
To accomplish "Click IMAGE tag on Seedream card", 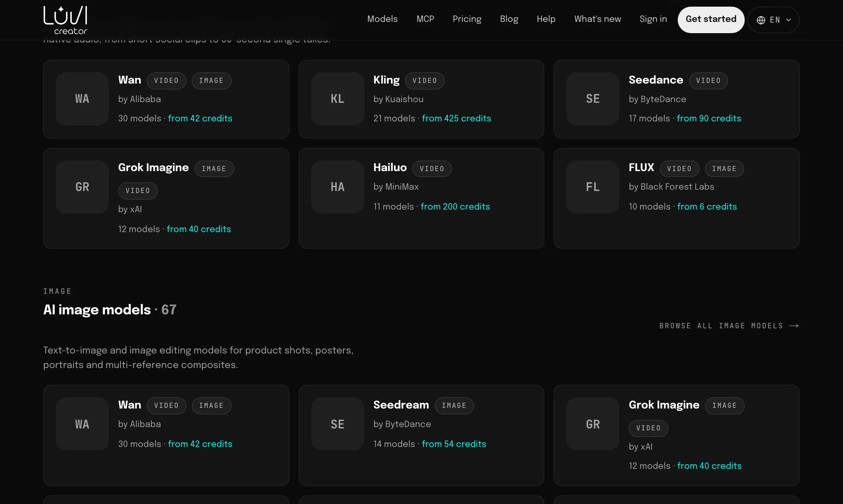I will (x=454, y=406).
